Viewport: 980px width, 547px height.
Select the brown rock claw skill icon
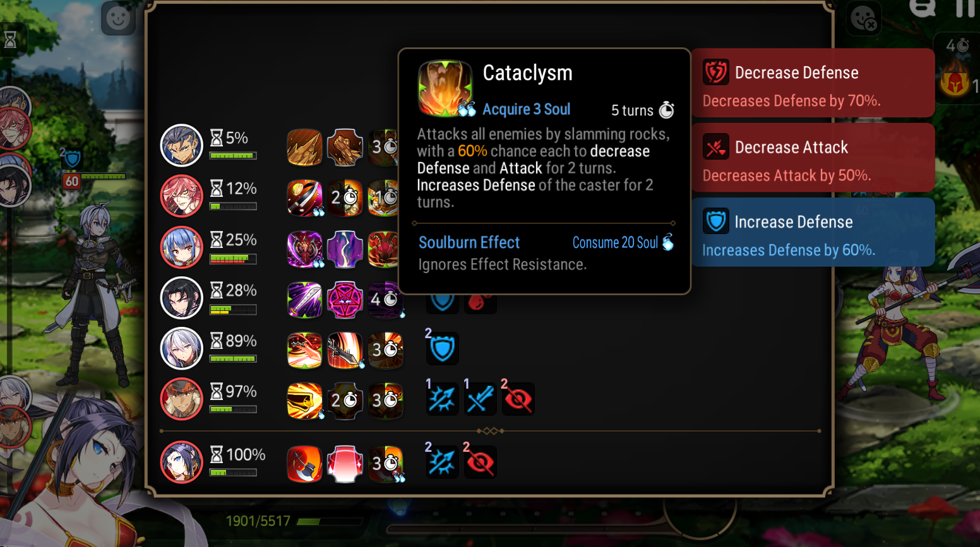pyautogui.click(x=345, y=148)
